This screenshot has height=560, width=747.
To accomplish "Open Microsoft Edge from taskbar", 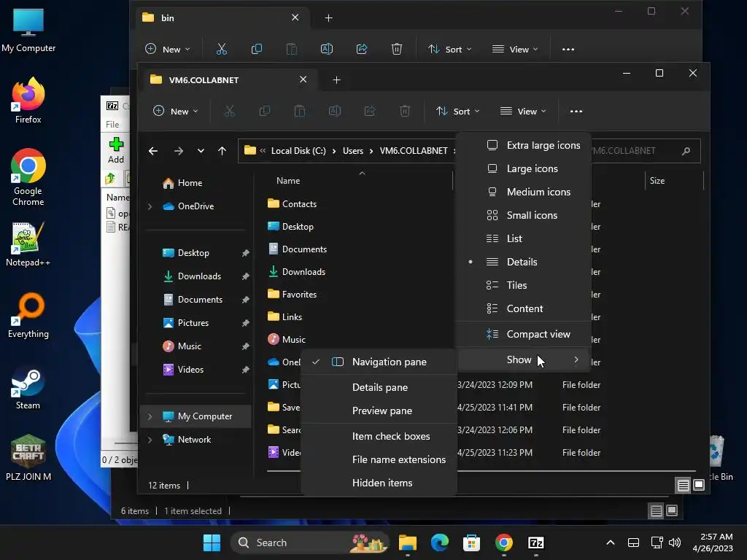I will 439,542.
